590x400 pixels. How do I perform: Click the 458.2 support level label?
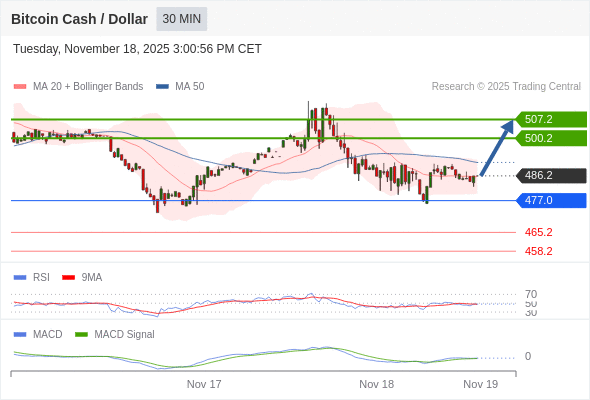click(538, 251)
